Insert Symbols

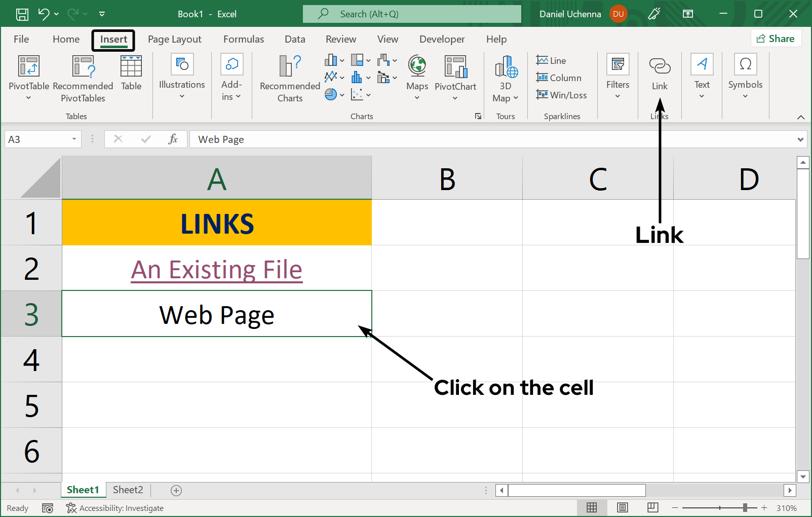[745, 76]
